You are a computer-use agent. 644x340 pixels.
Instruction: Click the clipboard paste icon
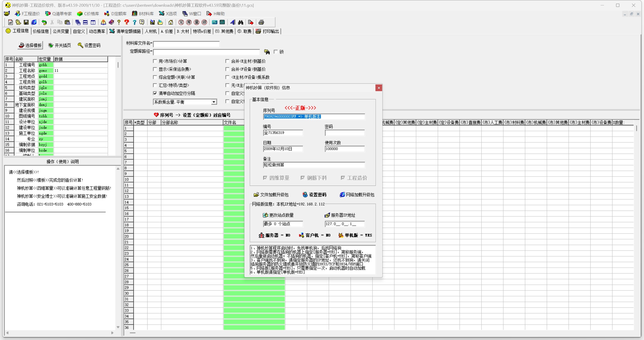pyautogui.click(x=68, y=22)
